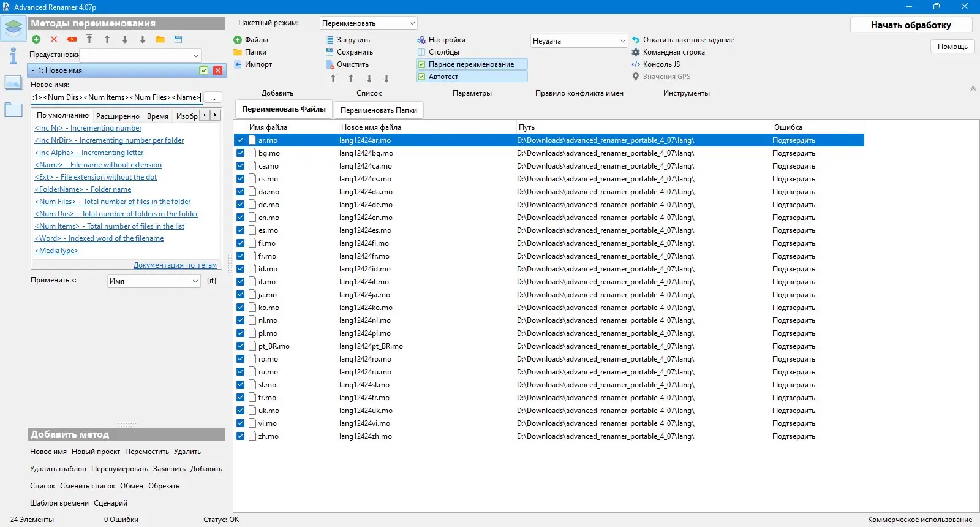Open the image preview sidebar icon

(13, 83)
